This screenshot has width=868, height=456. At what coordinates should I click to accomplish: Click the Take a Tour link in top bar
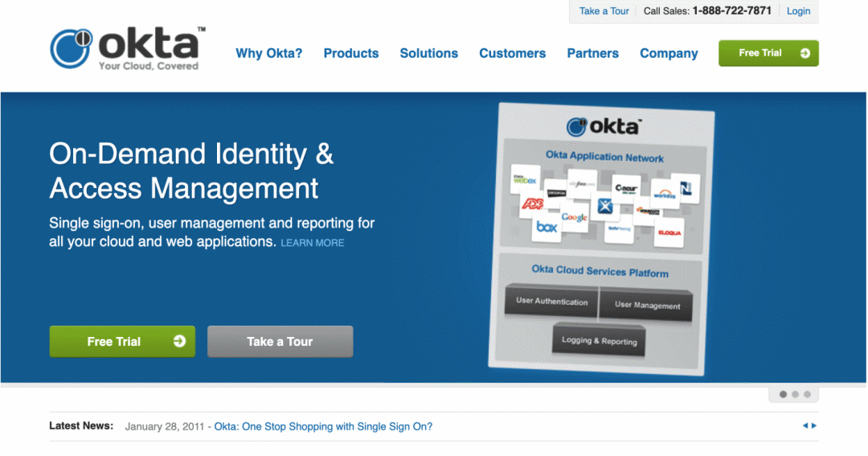tap(604, 11)
